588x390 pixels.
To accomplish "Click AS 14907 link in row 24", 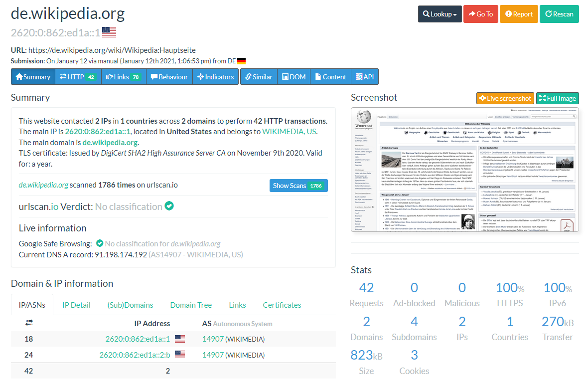I will pos(213,355).
